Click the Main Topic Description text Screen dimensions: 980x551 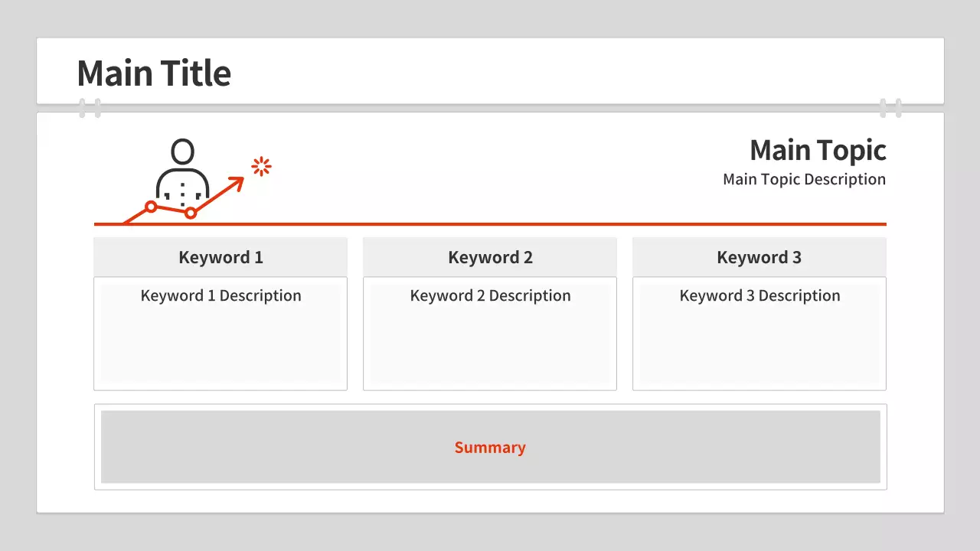click(x=804, y=179)
